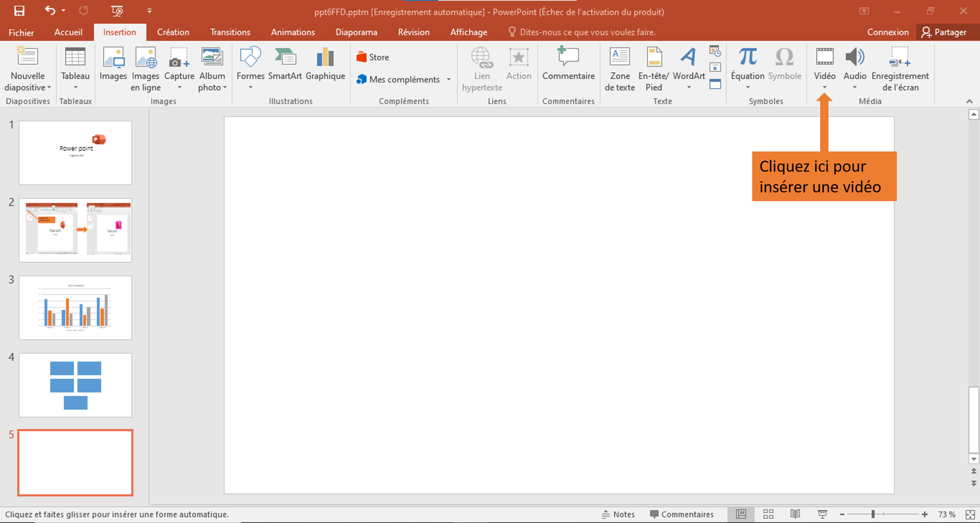
Task: Add a Commentaire to the slide
Action: (x=568, y=64)
